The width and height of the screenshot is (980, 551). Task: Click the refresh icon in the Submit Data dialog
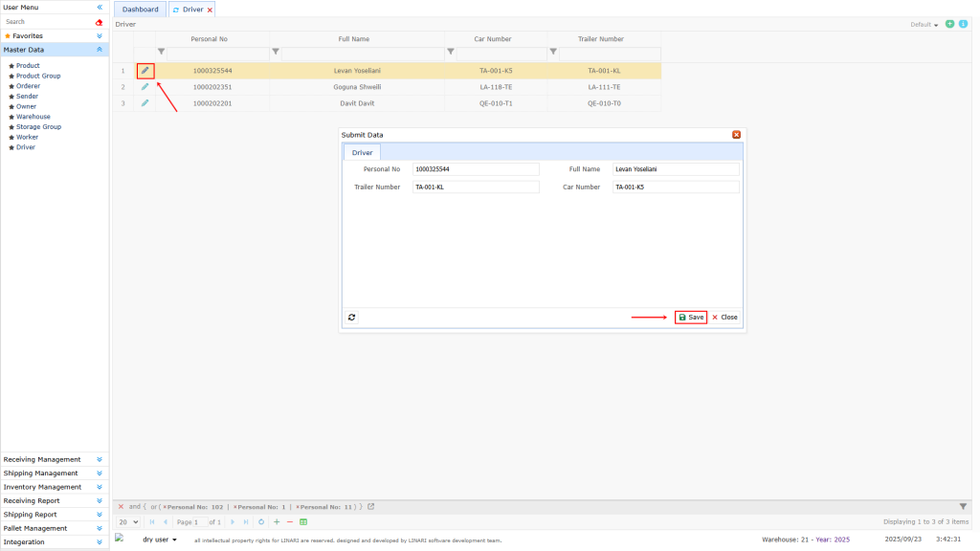(351, 317)
